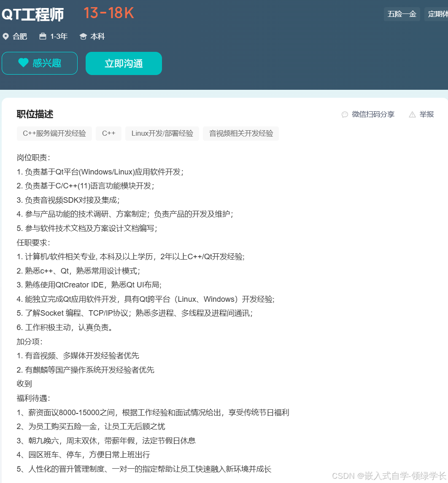Click the standalone C++ skill tag

(108, 133)
